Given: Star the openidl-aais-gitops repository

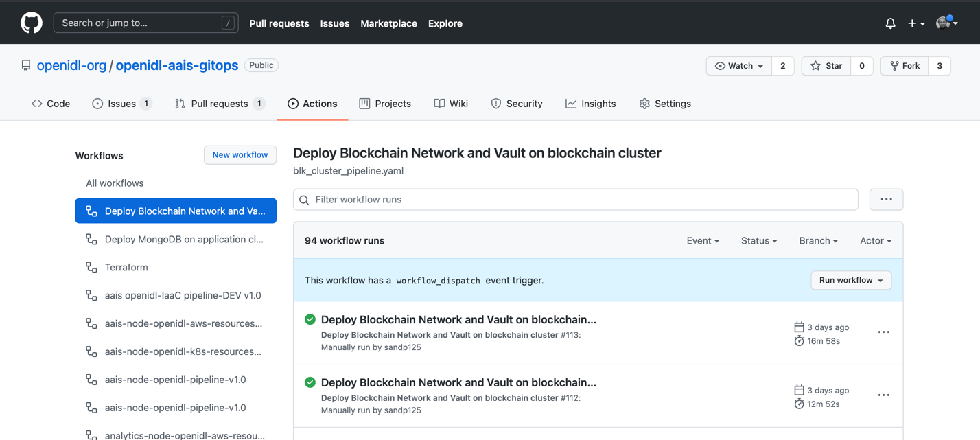Looking at the screenshot, I should (826, 66).
